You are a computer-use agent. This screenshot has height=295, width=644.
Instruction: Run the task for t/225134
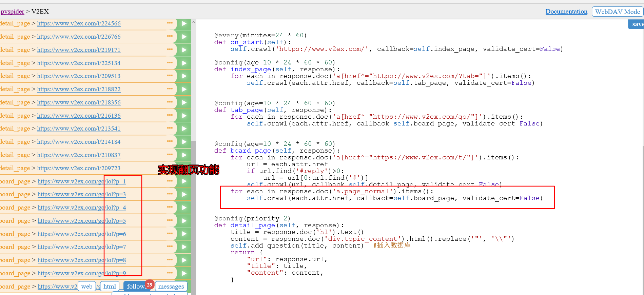pyautogui.click(x=184, y=63)
